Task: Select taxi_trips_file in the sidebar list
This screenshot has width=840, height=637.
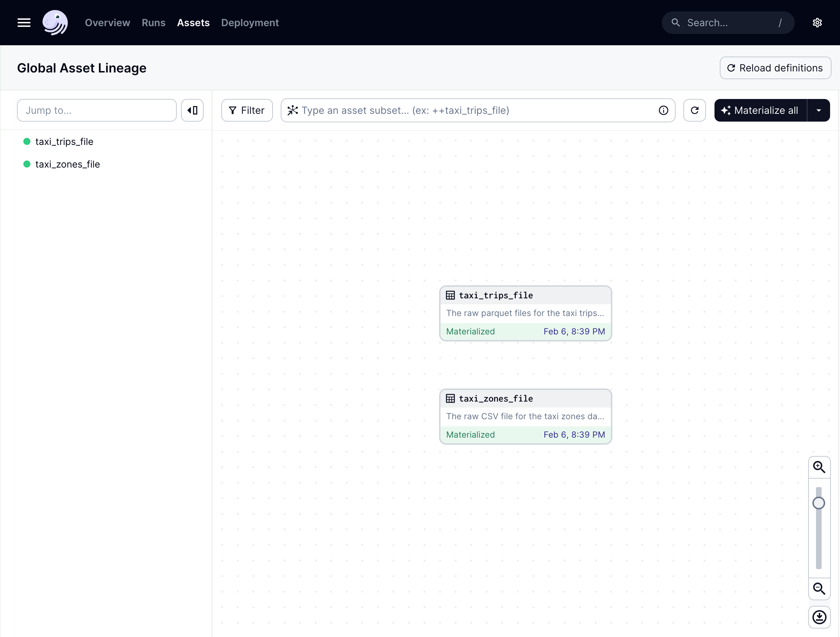Action: coord(64,142)
